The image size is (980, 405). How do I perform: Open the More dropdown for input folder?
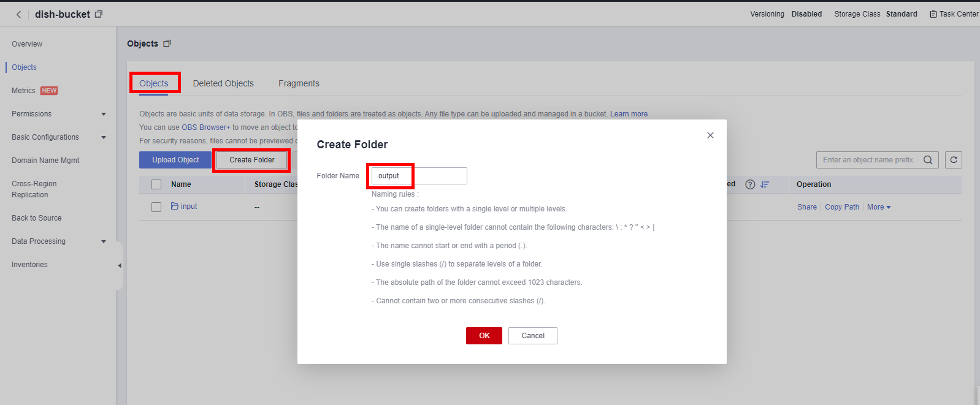[x=878, y=207]
